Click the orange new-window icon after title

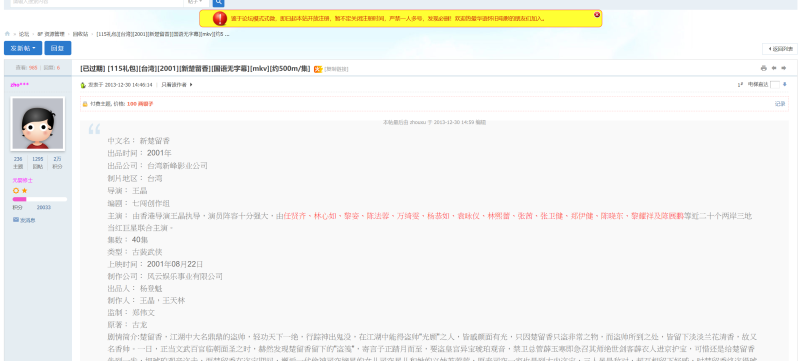coord(318,69)
